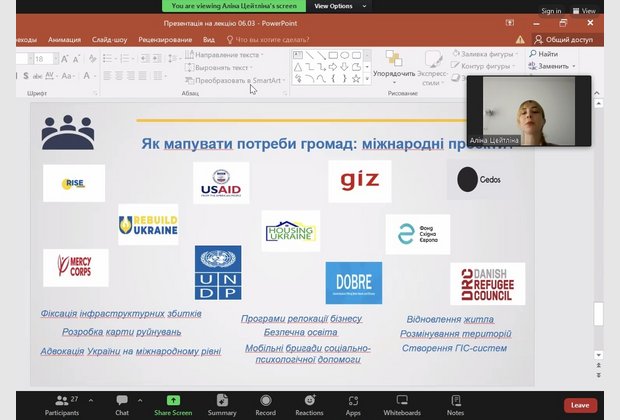Open Zoom Participants panel

point(62,405)
